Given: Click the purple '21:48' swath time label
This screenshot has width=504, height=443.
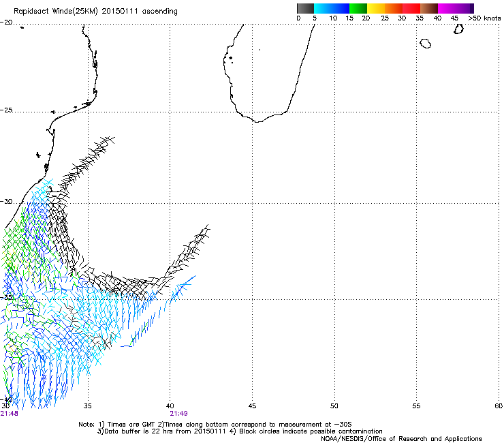Looking at the screenshot, I should pyautogui.click(x=10, y=414).
